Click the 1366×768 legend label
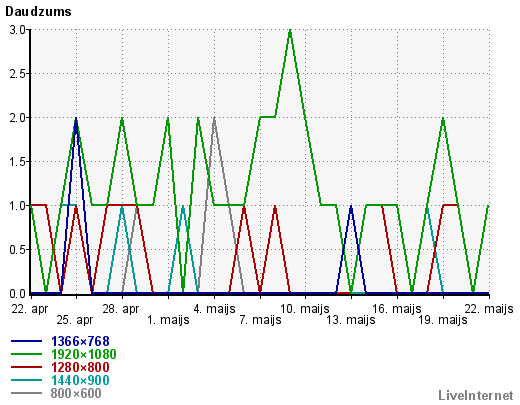Image resolution: width=520 pixels, height=405 pixels. pyautogui.click(x=80, y=341)
